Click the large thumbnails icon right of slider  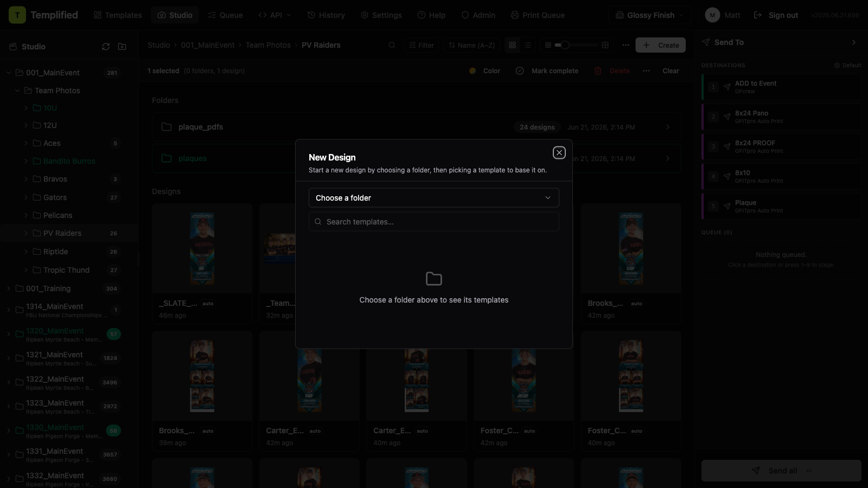point(605,45)
